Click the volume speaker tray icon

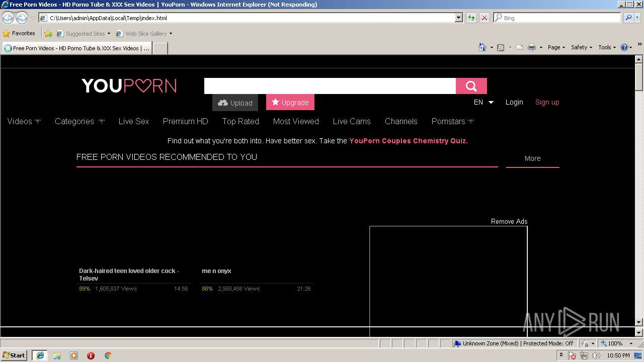pos(596,355)
